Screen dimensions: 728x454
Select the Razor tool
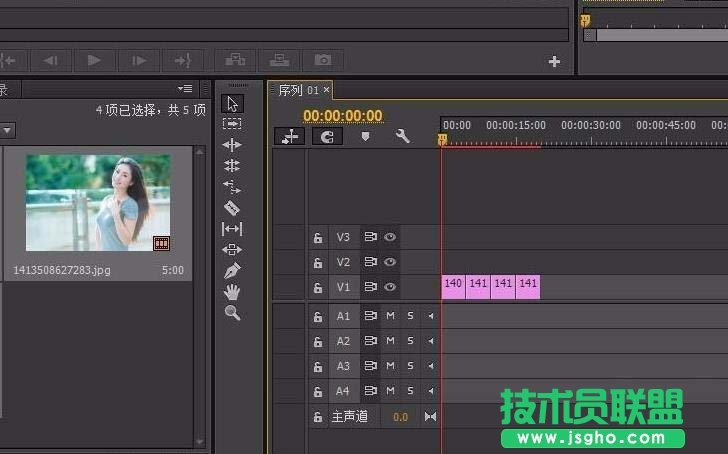click(232, 208)
